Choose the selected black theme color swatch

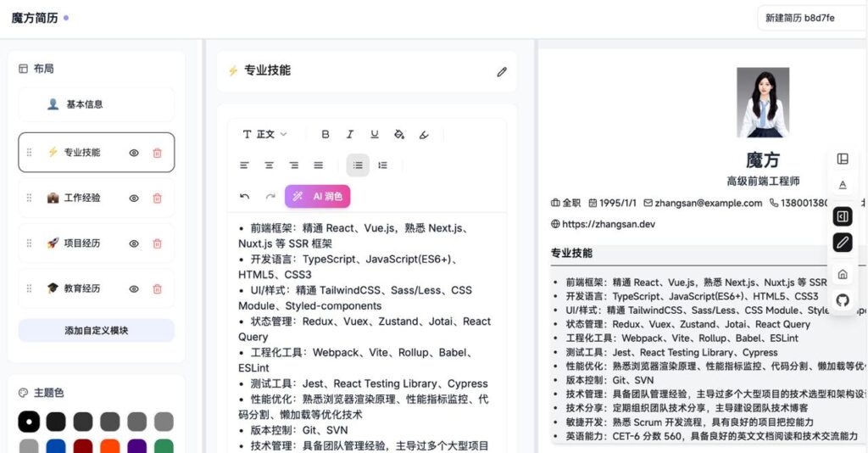coord(29,422)
